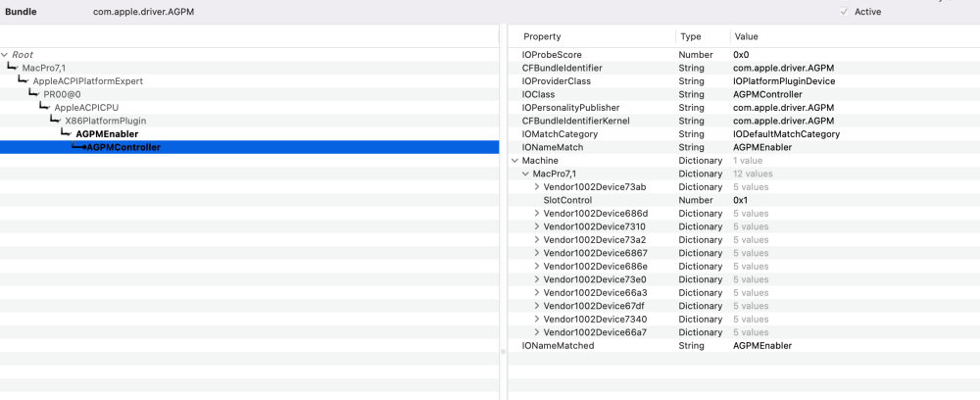Select the AGPMController tree row
The height and width of the screenshot is (400, 980).
(249, 147)
